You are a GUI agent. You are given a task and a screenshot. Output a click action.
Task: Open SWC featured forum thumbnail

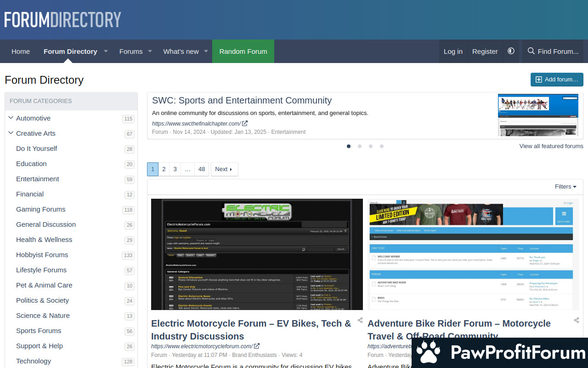point(538,115)
